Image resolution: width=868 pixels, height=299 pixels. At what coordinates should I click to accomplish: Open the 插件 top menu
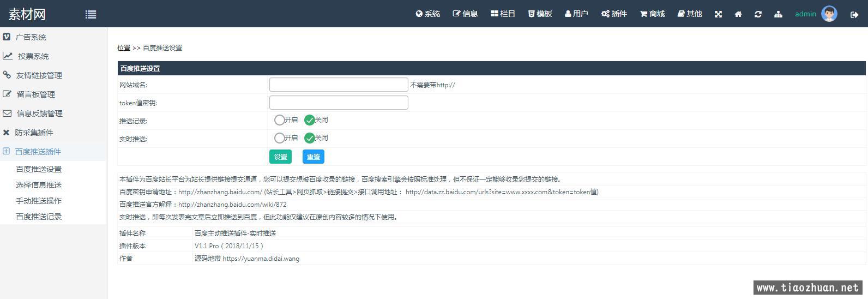coord(614,14)
